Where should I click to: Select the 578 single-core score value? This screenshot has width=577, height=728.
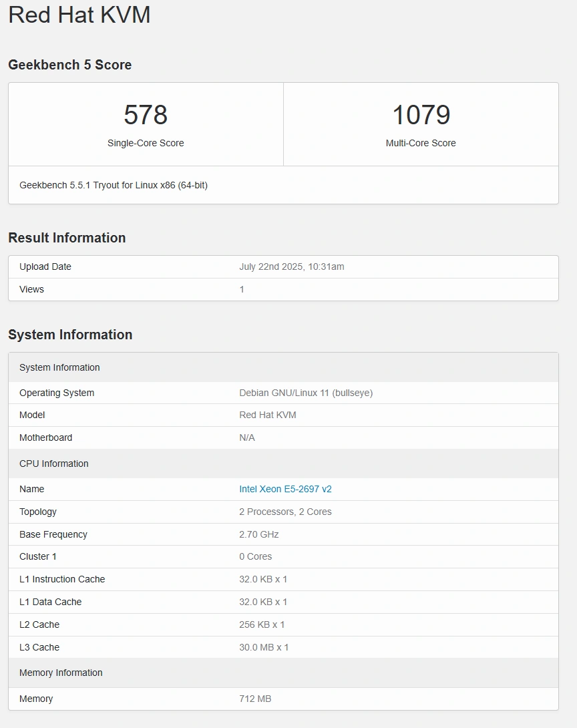[x=146, y=115]
